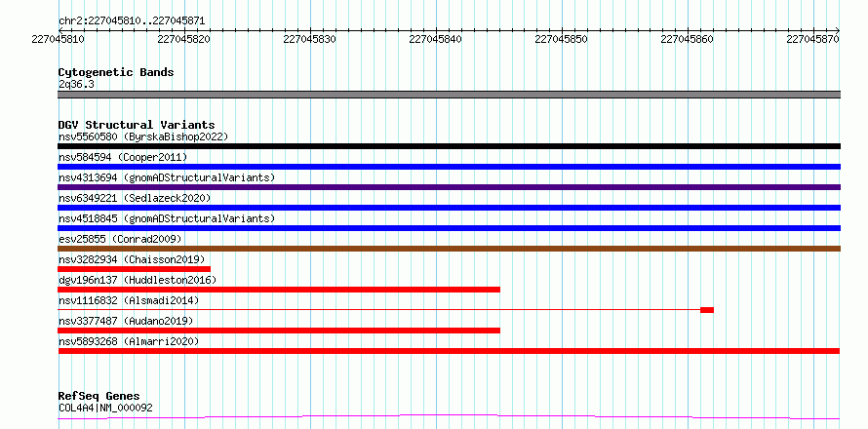Click the DGV Structural Variants track title
This screenshot has width=868, height=429.
(x=137, y=125)
